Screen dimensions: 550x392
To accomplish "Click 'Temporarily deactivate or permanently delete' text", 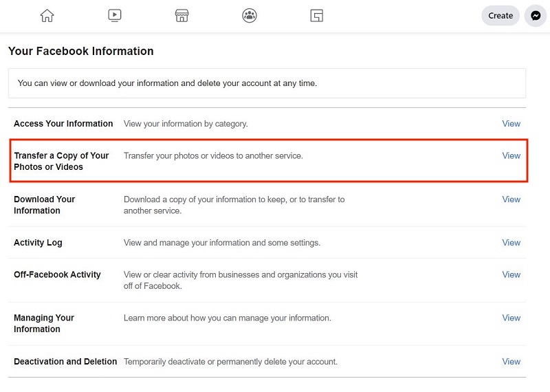I will pyautogui.click(x=230, y=362).
